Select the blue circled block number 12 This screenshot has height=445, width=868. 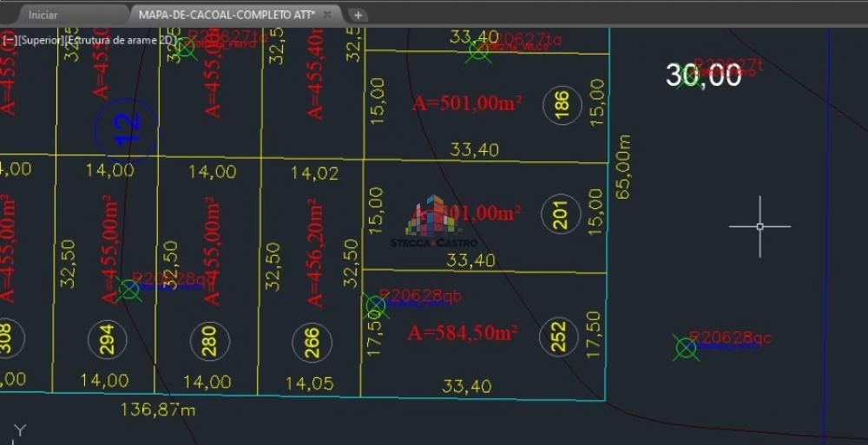pyautogui.click(x=127, y=130)
